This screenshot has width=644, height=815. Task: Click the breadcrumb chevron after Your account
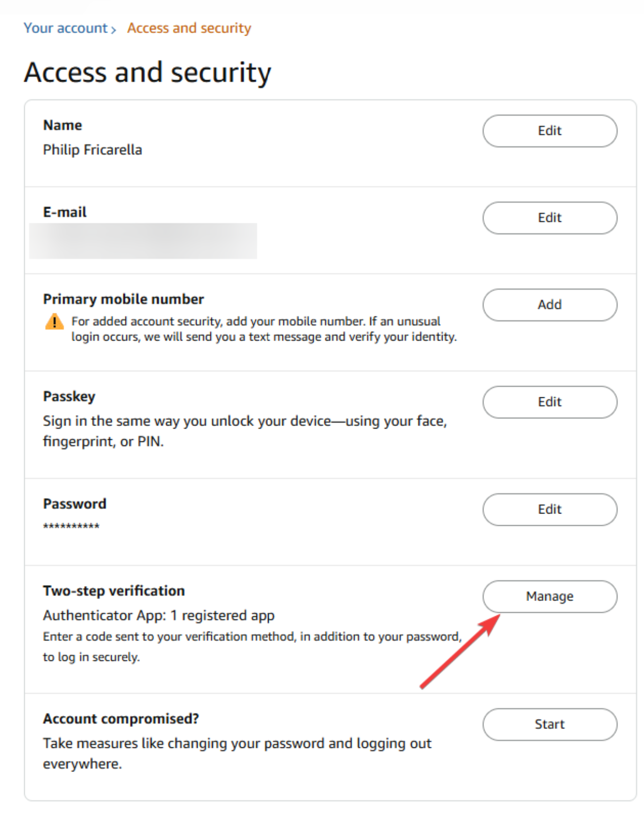114,30
